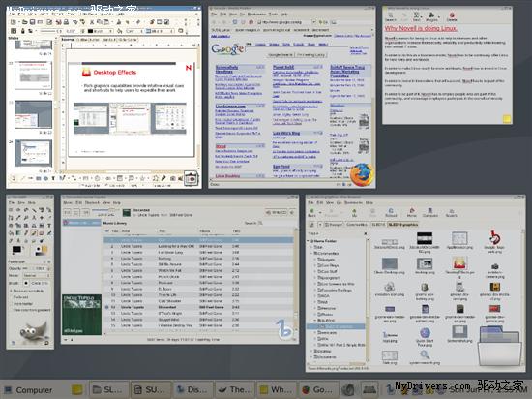Viewport: 532px width, 399px height.
Task: Click the next track button in Banshee
Action: click(86, 212)
